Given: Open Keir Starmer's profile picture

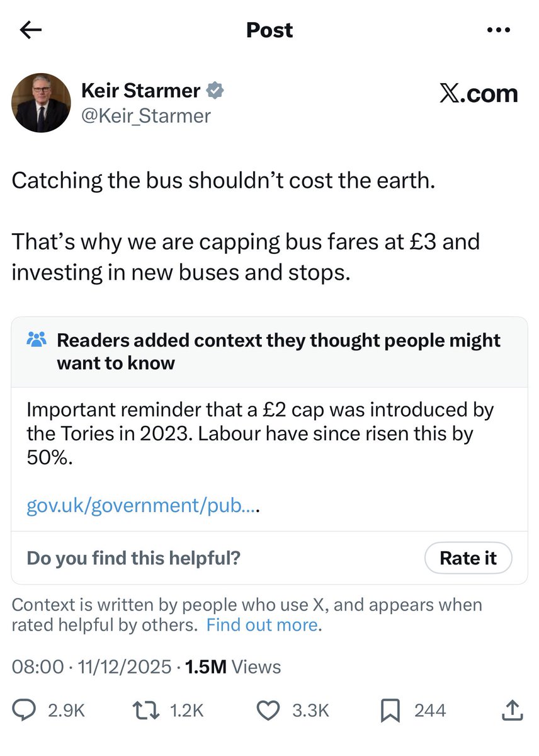Looking at the screenshot, I should point(42,103).
